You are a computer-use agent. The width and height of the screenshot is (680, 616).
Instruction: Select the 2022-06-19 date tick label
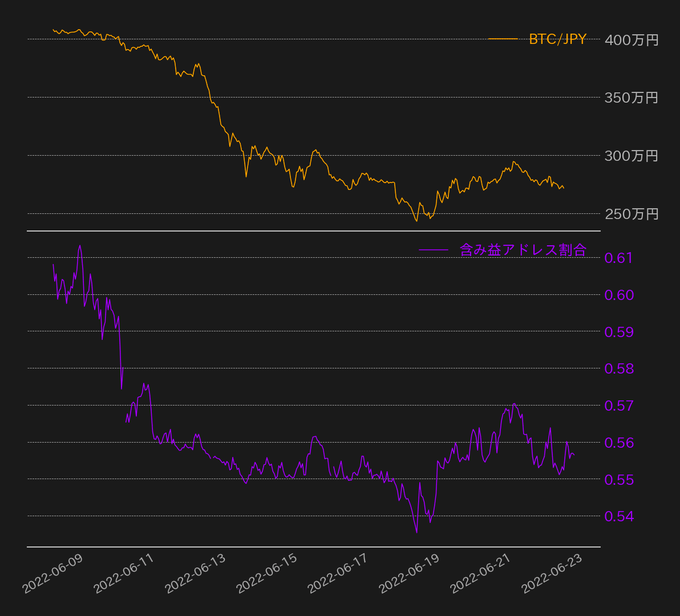click(409, 574)
